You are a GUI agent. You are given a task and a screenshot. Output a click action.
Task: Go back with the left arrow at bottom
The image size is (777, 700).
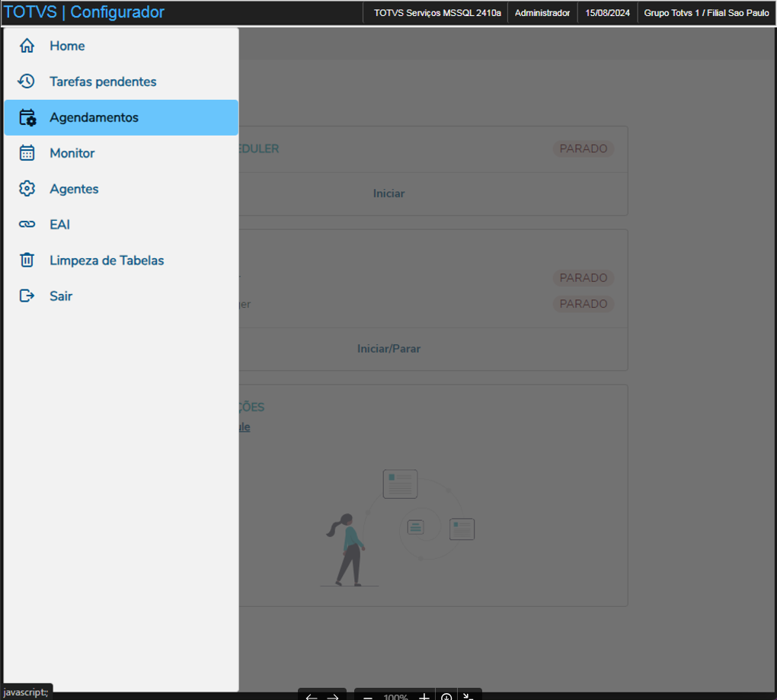point(312,696)
